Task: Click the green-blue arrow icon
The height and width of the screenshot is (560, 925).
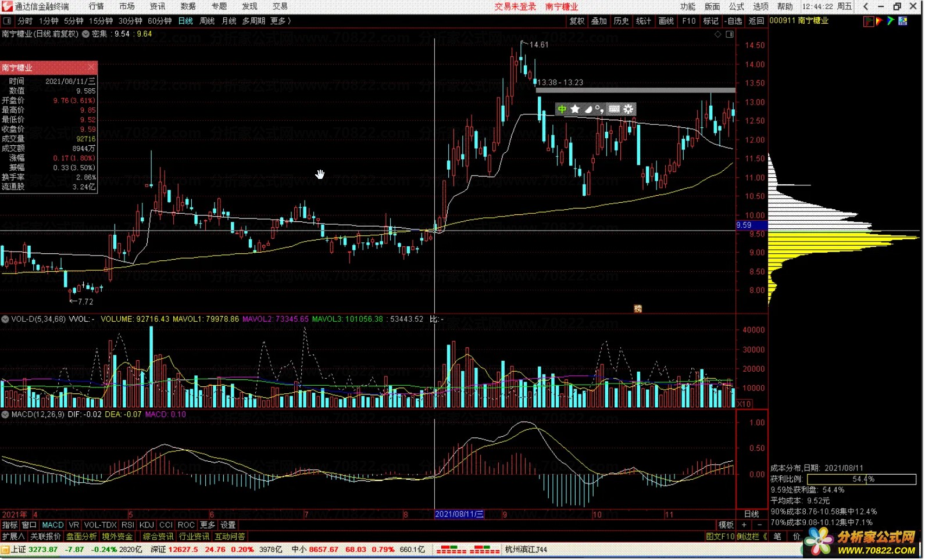Action: [891, 21]
